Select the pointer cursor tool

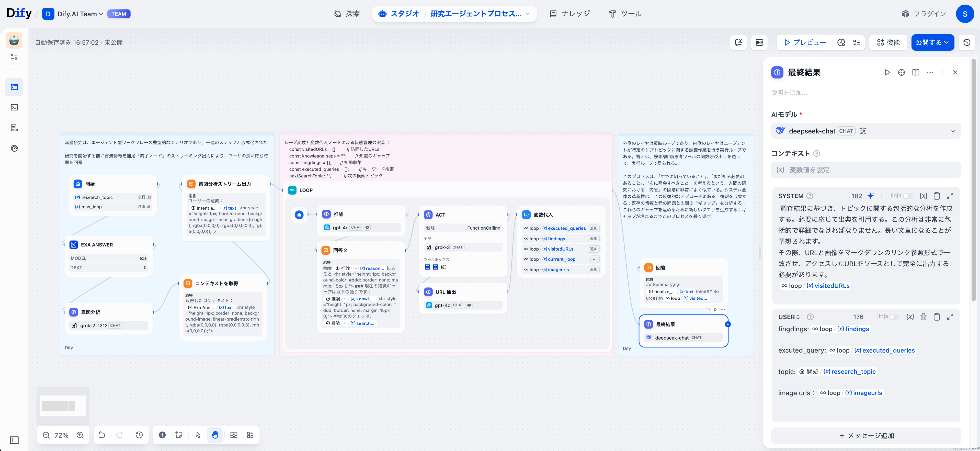[198, 435]
